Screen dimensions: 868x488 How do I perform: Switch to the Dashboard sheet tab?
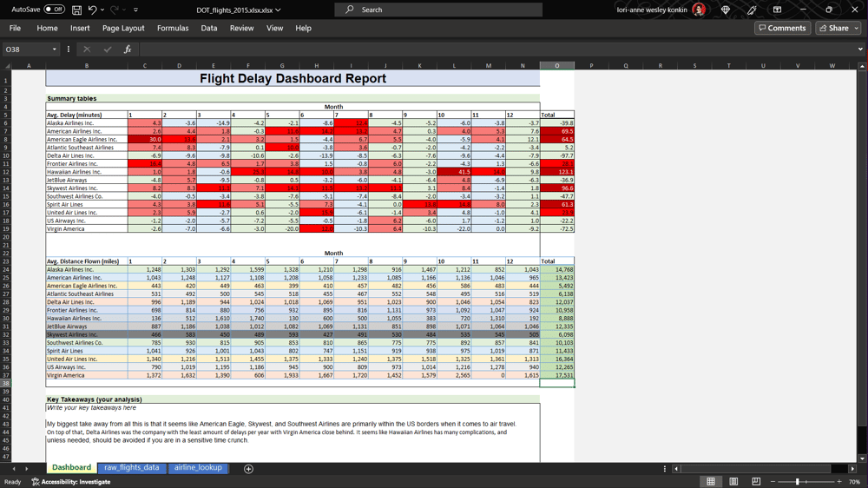[71, 468]
